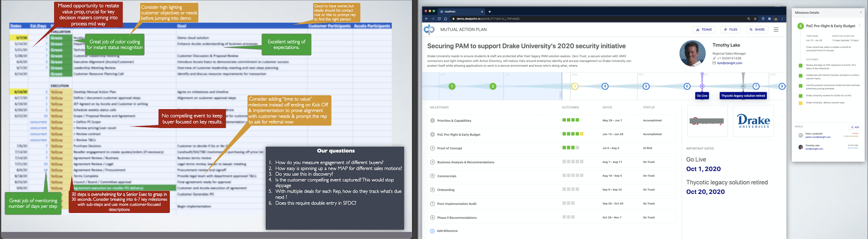This screenshot has height=239, width=868.
Task: Click the Oct 1, 2020 Go Live date
Action: pyautogui.click(x=703, y=169)
